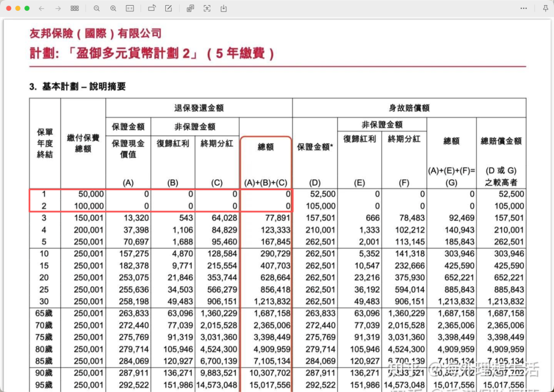
Task: Zoom out with the minus magnifier
Action: click(x=96, y=9)
